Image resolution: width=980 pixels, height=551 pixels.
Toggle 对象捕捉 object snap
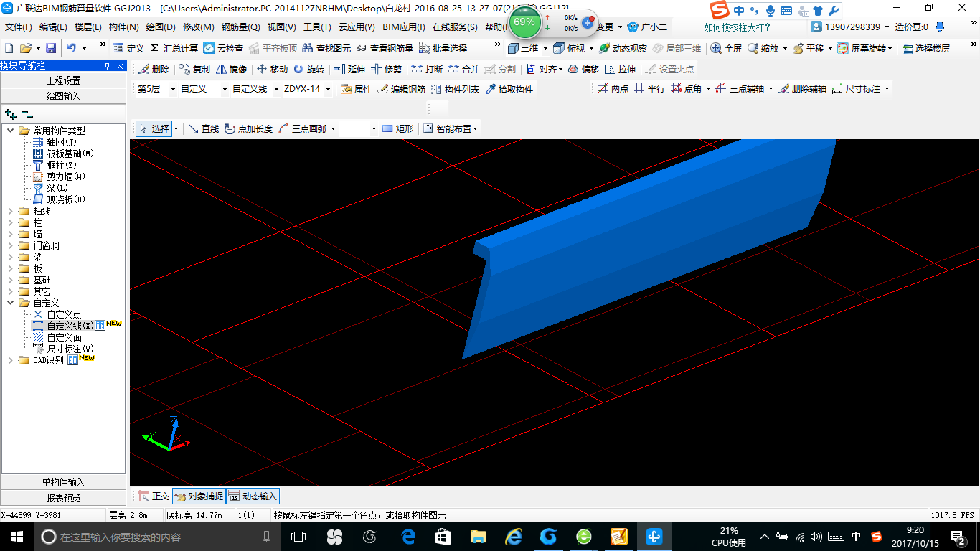(x=199, y=496)
